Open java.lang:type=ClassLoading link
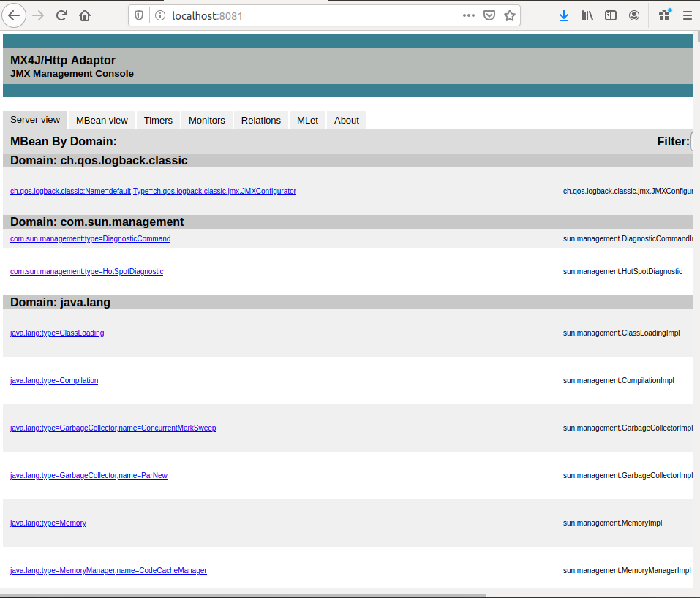This screenshot has height=598, width=700. click(x=57, y=333)
